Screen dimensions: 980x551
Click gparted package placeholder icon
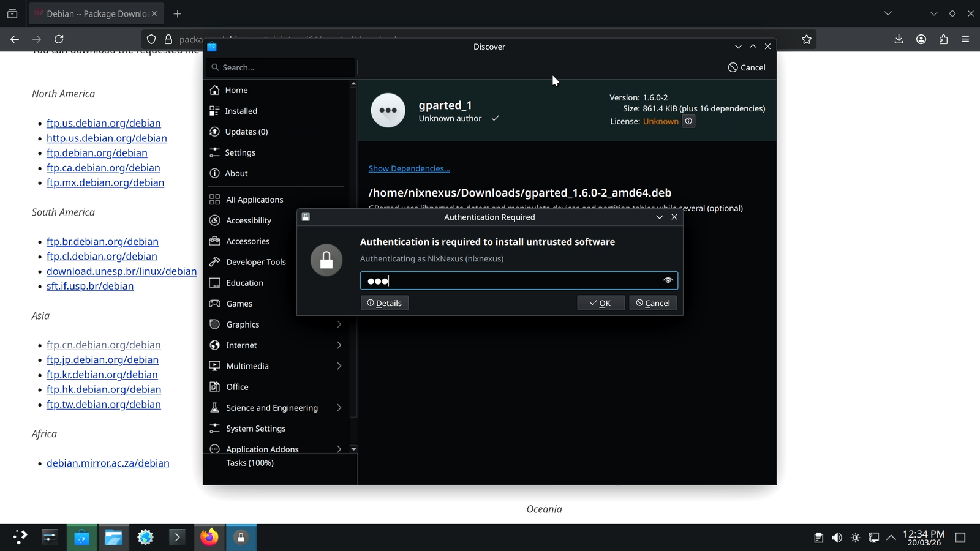388,110
